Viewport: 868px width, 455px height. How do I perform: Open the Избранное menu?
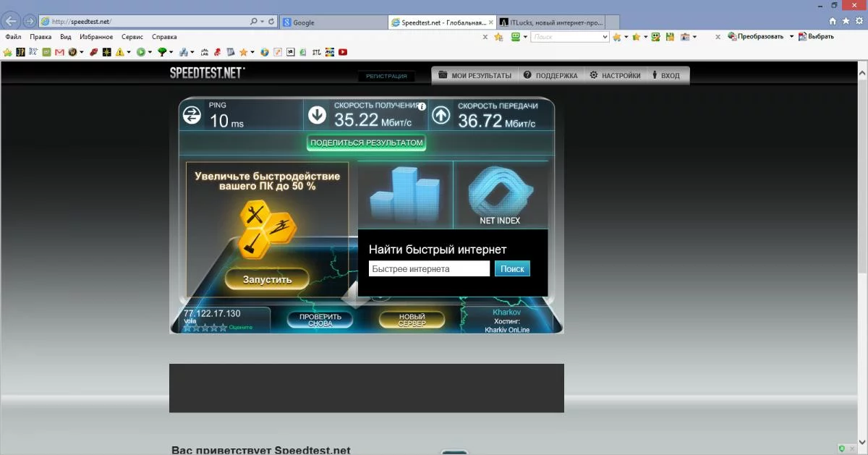coord(96,36)
